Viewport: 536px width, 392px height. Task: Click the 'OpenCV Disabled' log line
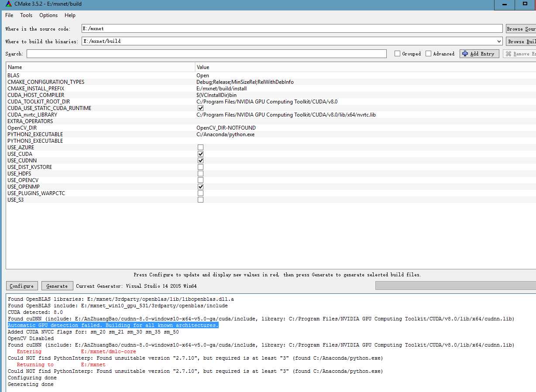tap(31, 339)
